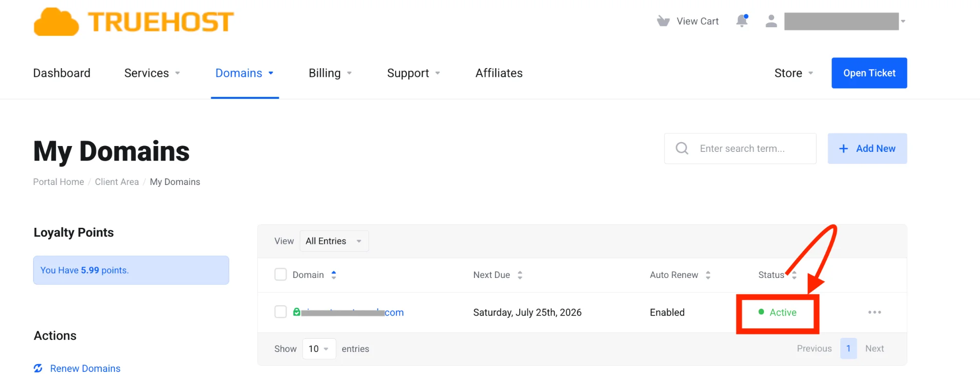The height and width of the screenshot is (387, 980).
Task: Open the View Cart basket icon
Action: click(663, 21)
